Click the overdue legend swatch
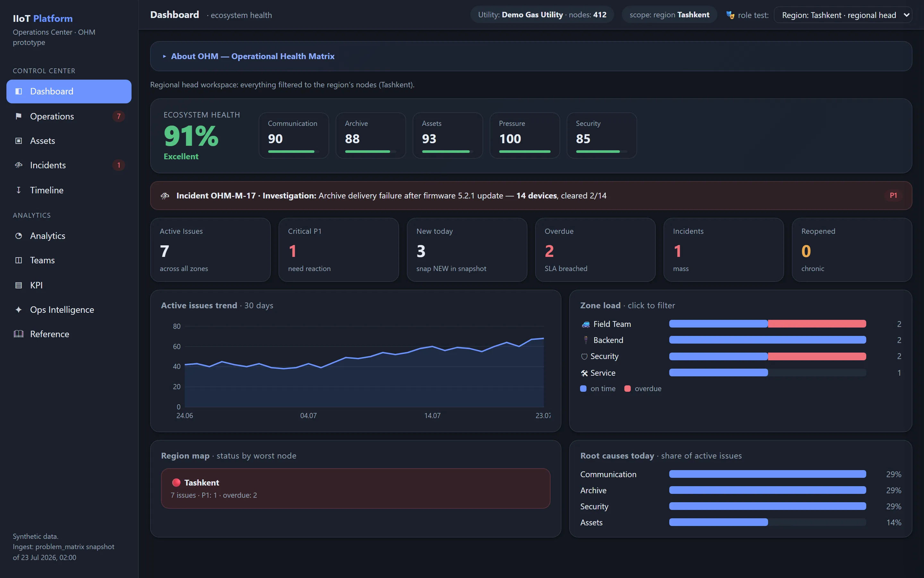 (627, 389)
